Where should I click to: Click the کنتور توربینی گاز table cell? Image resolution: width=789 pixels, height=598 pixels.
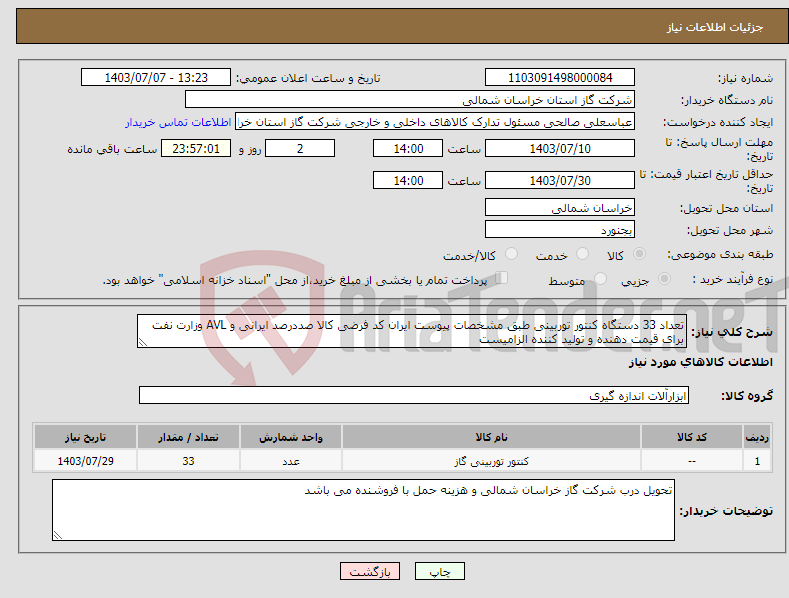tap(491, 461)
